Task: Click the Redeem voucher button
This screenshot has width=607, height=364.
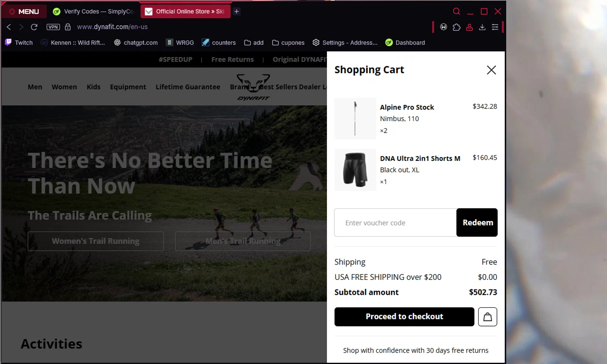Action: tap(477, 222)
